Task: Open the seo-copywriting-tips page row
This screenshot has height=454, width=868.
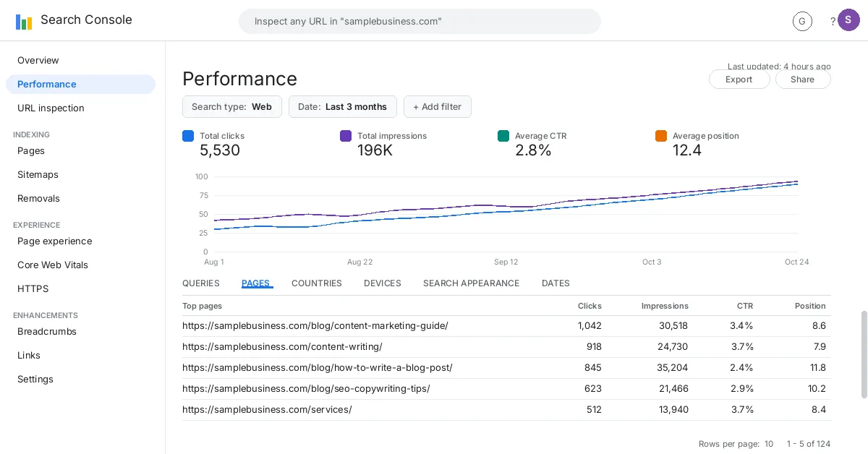Action: pos(506,389)
